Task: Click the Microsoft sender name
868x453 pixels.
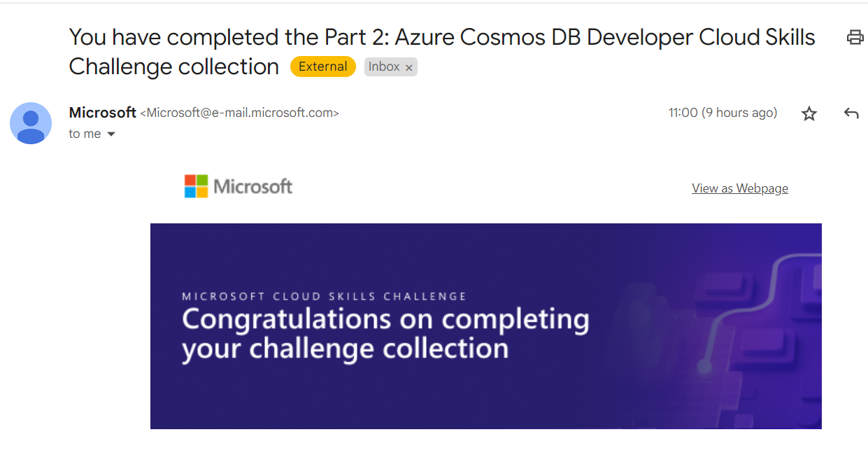Action: [x=103, y=112]
